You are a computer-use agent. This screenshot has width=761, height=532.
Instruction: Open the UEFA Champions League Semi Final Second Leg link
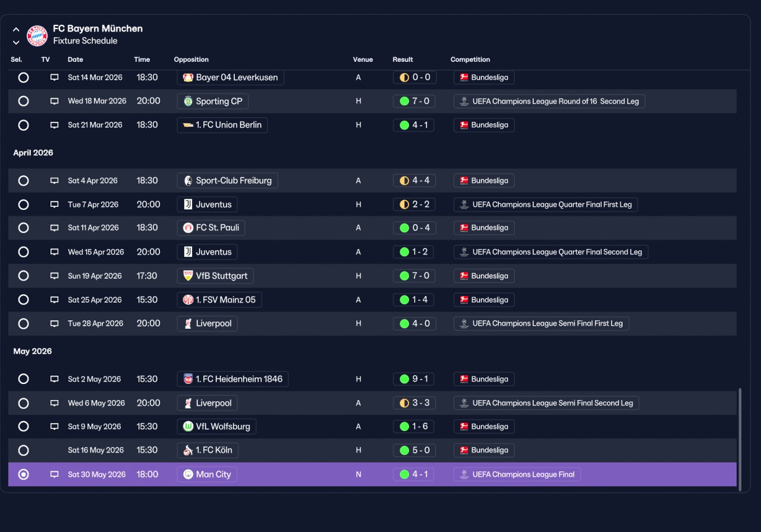[x=546, y=403]
